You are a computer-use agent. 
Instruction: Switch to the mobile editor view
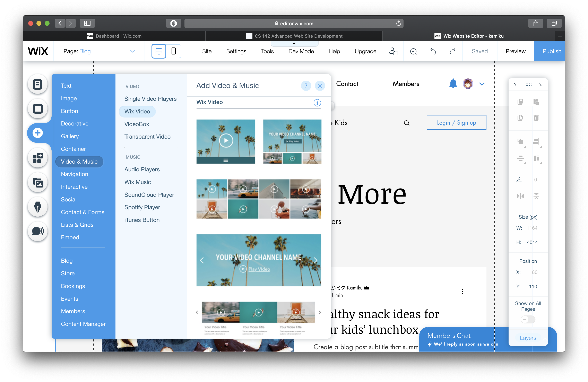point(173,51)
